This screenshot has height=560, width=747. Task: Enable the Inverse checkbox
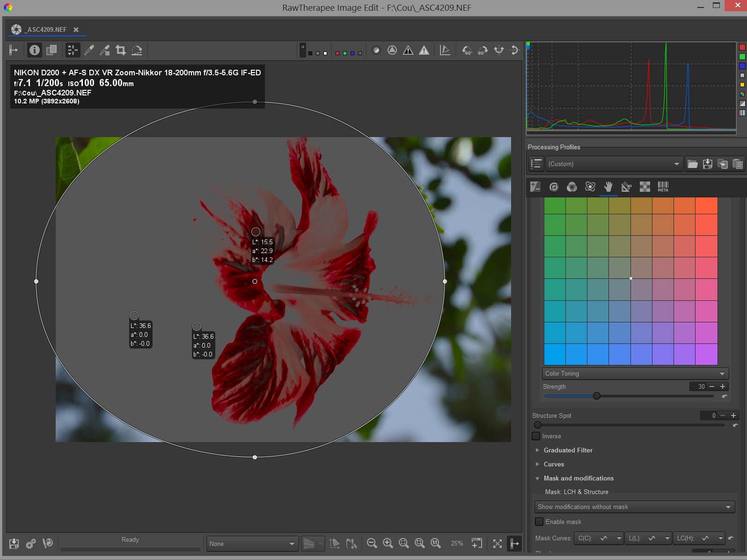536,436
